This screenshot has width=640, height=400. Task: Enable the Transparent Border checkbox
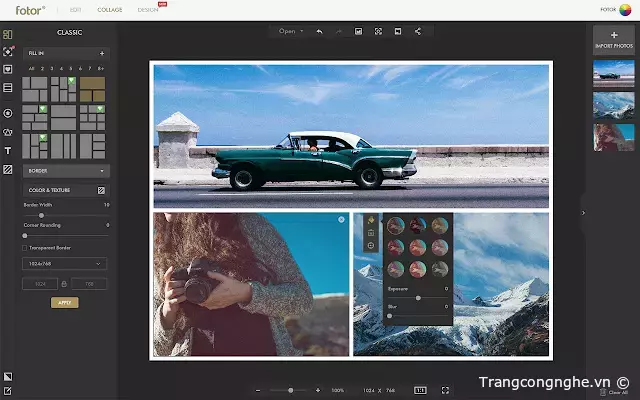pos(24,248)
